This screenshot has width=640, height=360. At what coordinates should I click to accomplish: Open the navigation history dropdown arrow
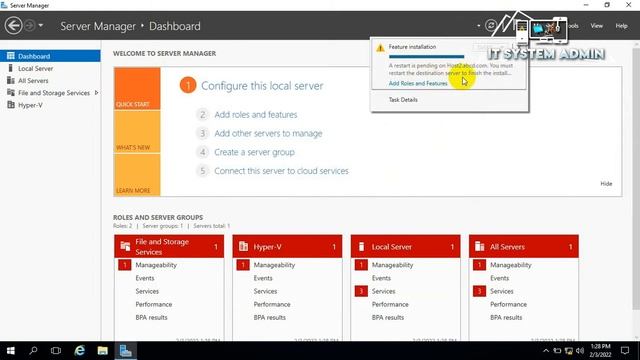[40, 26]
